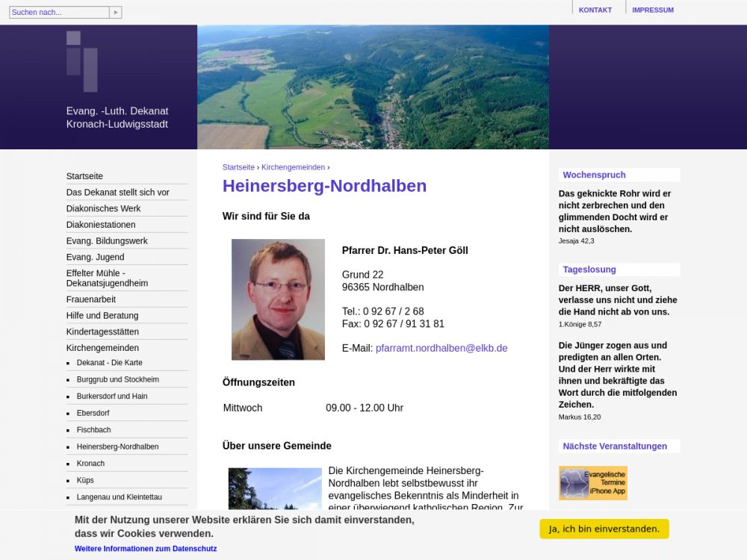Image resolution: width=747 pixels, height=560 pixels.
Task: Select Startseite in the left sidebar
Action: point(84,176)
